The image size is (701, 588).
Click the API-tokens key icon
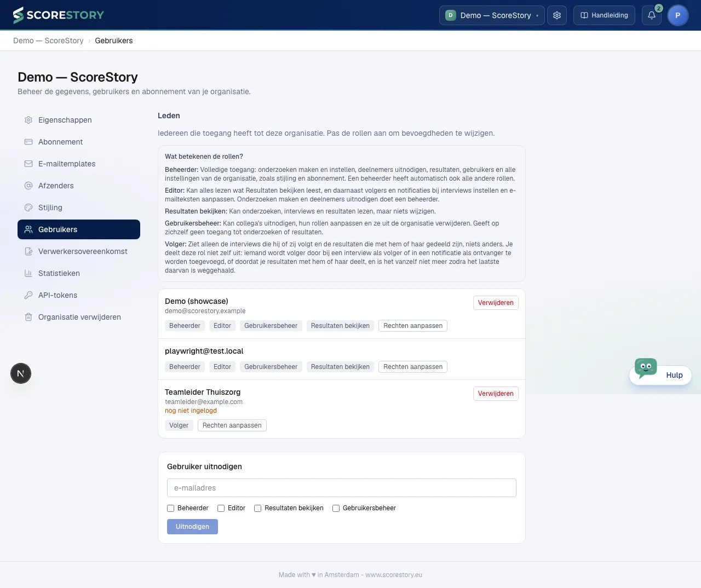tap(28, 295)
